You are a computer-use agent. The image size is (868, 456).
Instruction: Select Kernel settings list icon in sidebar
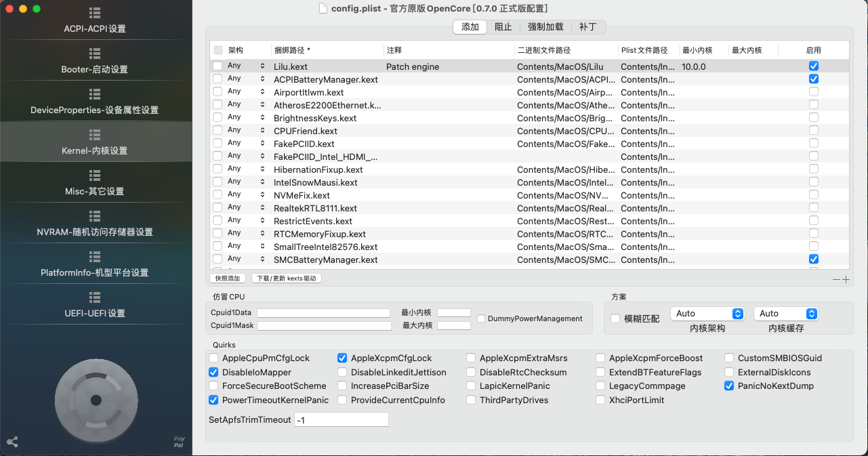pyautogui.click(x=95, y=135)
